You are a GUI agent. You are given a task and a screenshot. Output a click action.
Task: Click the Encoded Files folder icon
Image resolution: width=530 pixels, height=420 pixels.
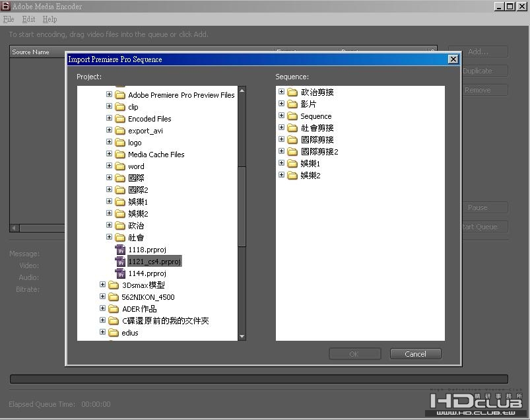click(120, 119)
